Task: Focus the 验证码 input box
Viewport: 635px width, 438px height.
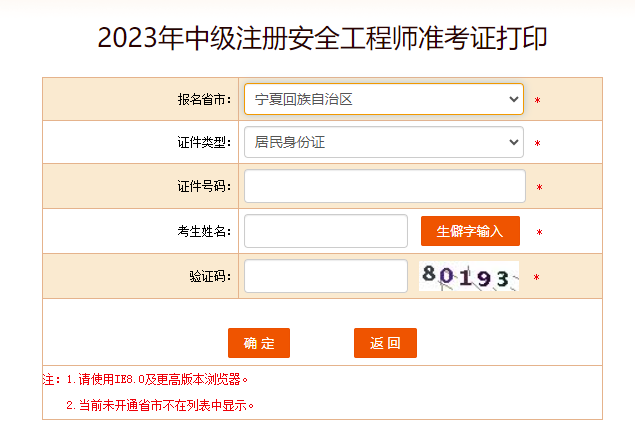Action: pos(325,276)
